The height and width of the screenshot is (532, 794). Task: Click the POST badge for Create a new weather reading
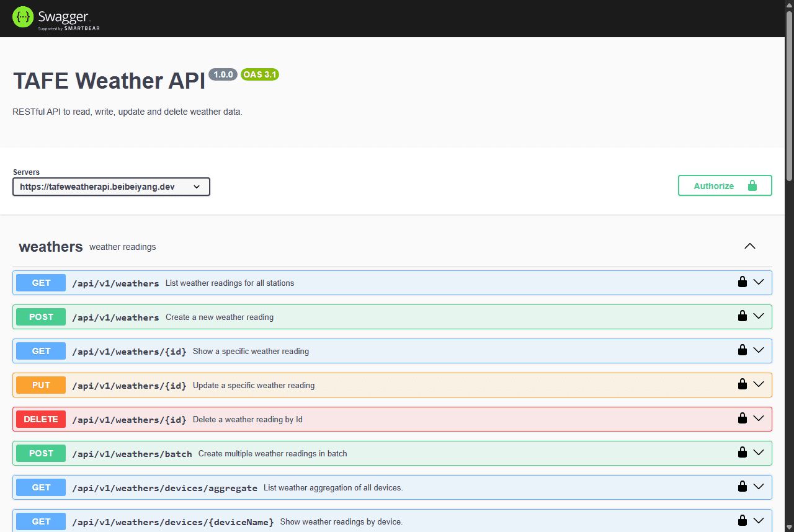point(41,317)
